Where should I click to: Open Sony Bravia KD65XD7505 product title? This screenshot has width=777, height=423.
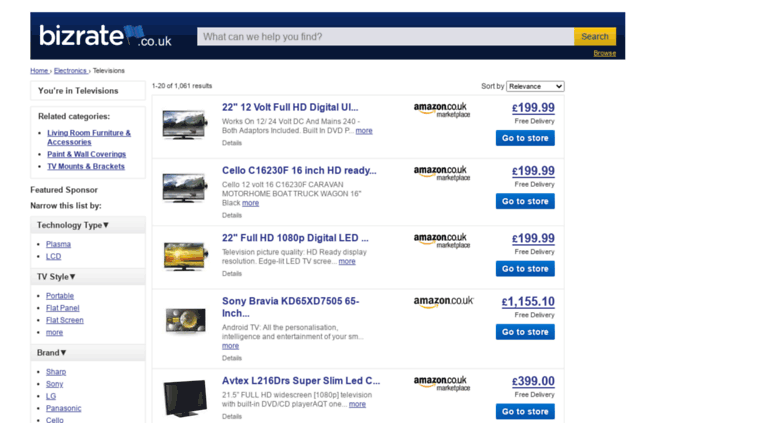[x=290, y=307]
